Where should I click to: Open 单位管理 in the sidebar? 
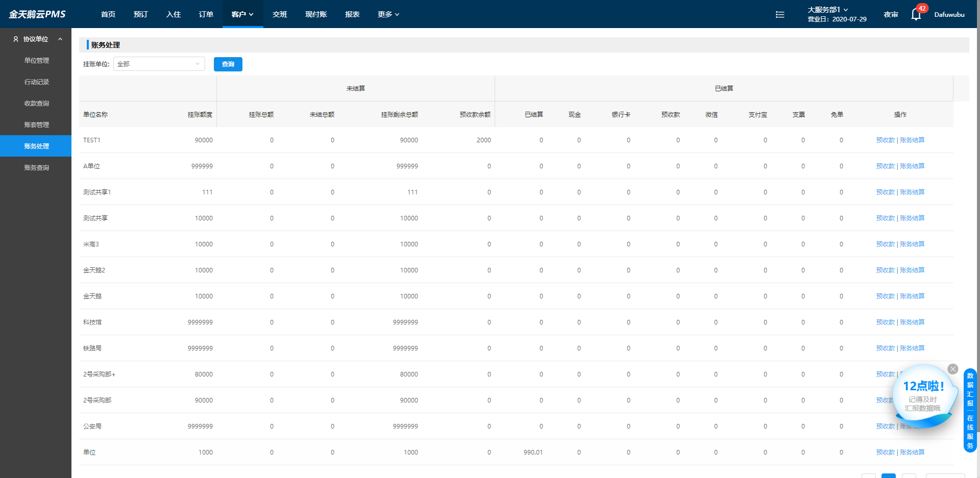coord(36,60)
